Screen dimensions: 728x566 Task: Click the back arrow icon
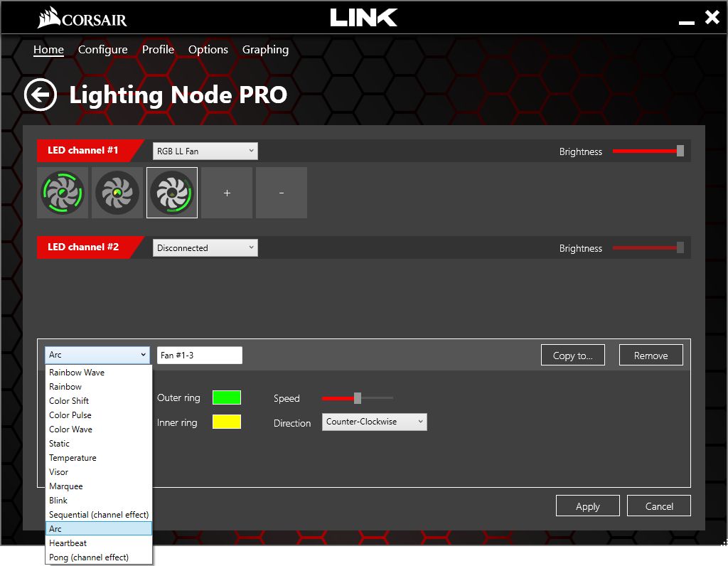click(x=41, y=95)
